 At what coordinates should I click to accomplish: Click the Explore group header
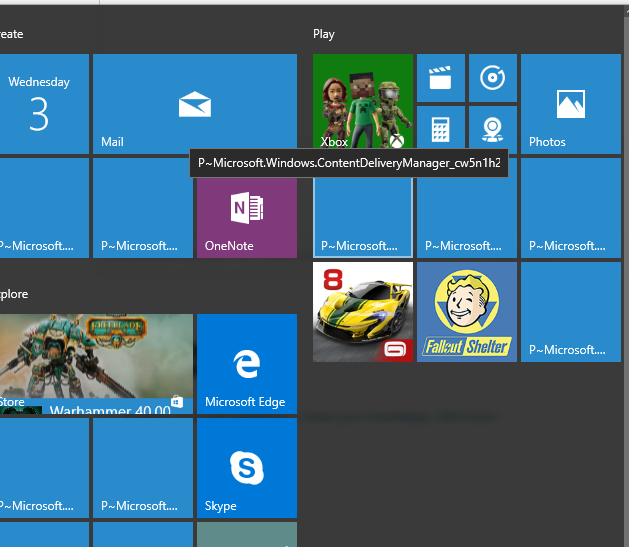(14, 294)
